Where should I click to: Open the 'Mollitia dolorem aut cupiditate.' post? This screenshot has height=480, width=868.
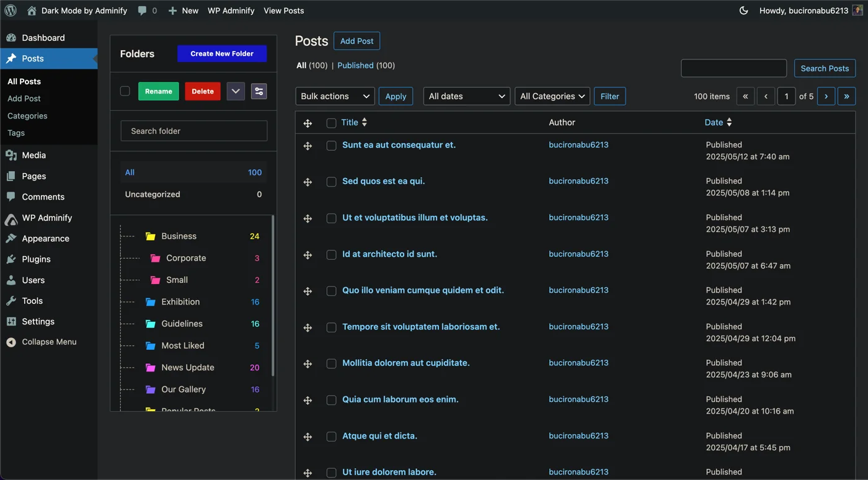pos(405,363)
